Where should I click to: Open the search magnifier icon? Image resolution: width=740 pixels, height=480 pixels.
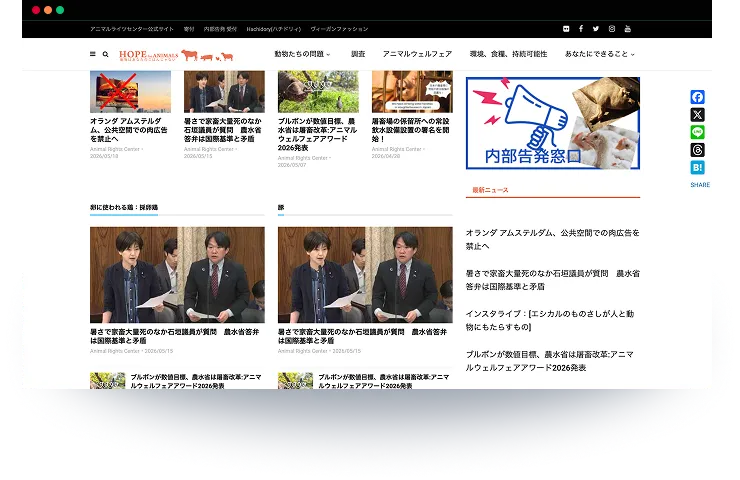pyautogui.click(x=106, y=54)
